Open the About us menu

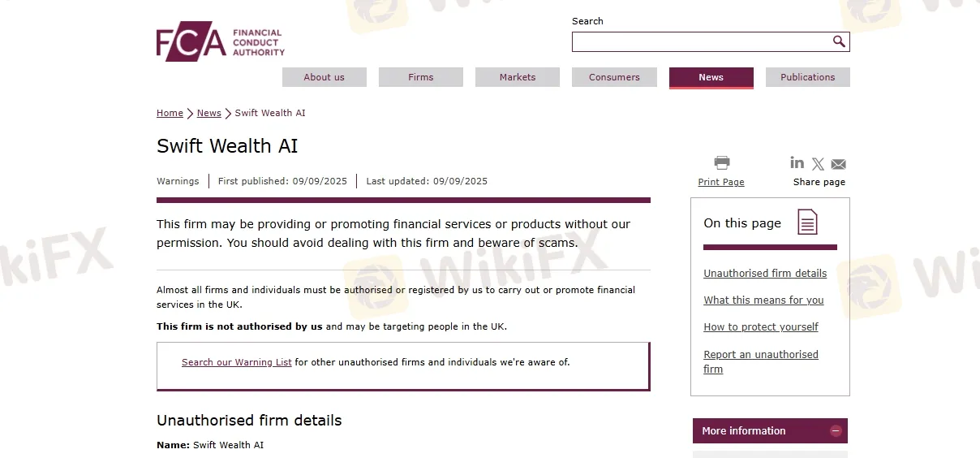(x=325, y=77)
